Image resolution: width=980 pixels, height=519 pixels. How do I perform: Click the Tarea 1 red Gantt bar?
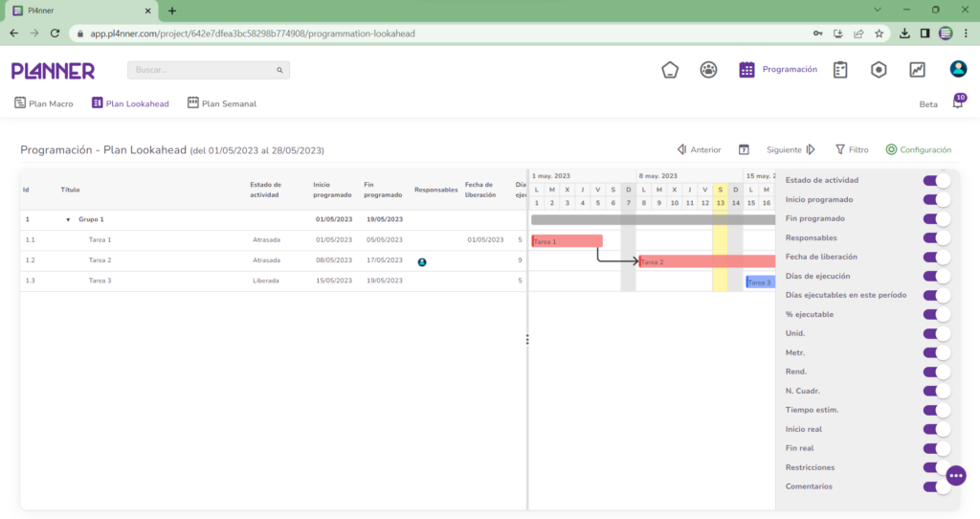tap(567, 241)
